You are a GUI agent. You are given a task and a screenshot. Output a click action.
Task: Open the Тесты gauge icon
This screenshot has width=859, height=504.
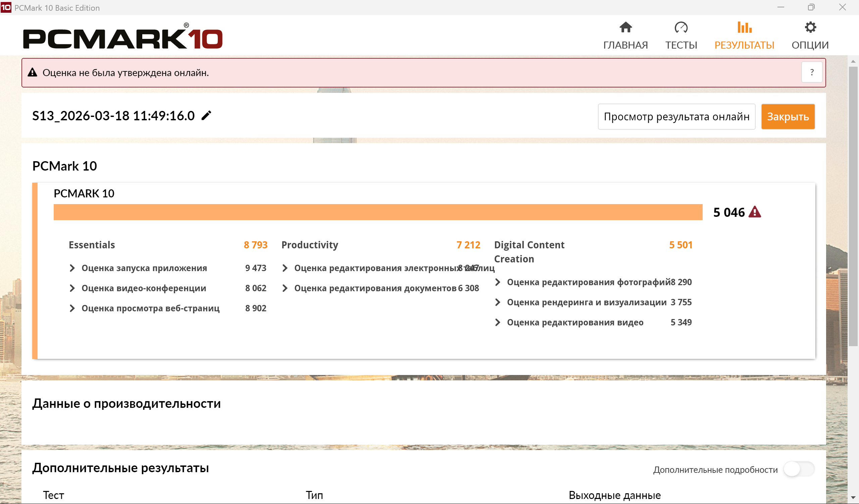(681, 27)
